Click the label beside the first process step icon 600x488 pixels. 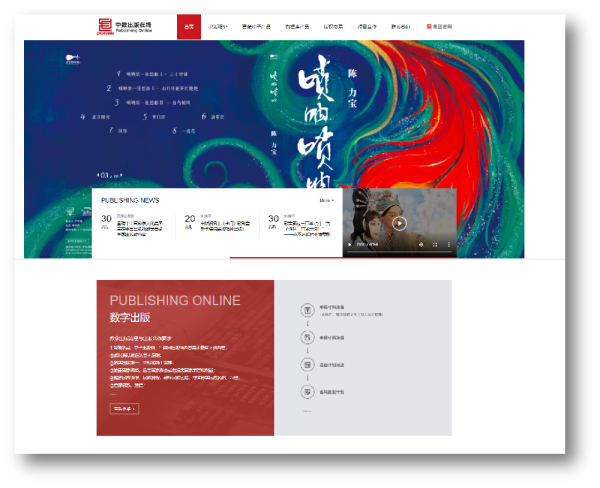tap(332, 307)
